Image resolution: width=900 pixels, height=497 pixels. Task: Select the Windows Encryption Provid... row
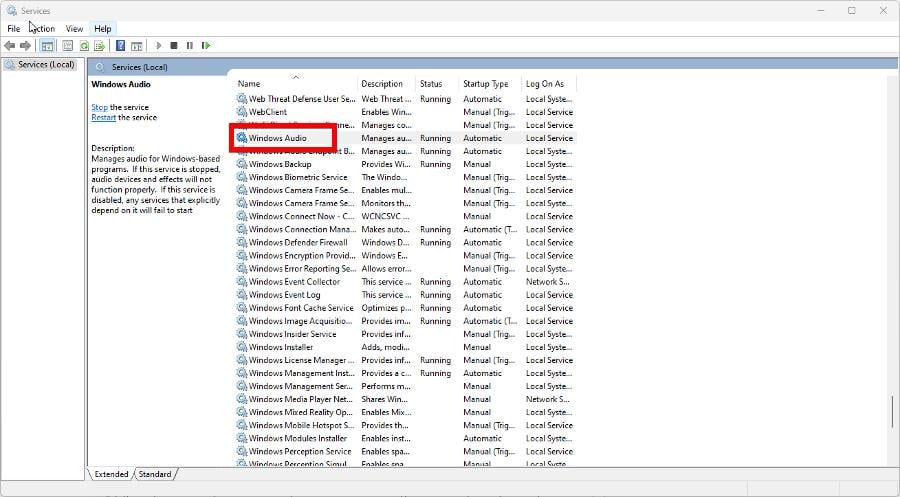tap(405, 255)
